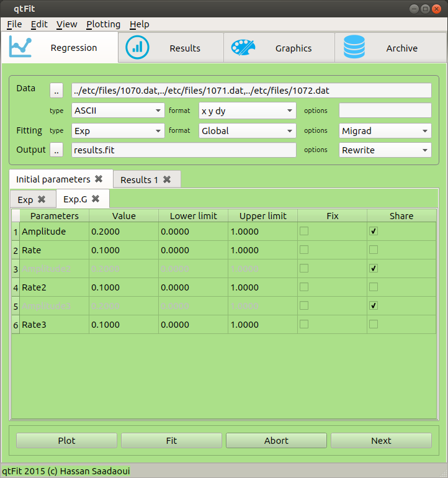This screenshot has height=478, width=448.
Task: Browse for output file button
Action: coord(56,150)
